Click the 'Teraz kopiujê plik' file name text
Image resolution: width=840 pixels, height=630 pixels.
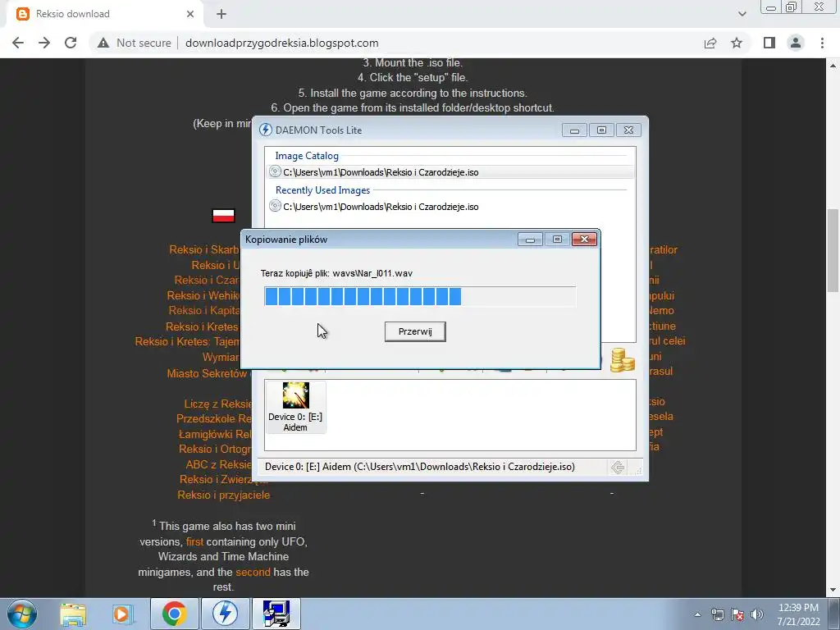coord(336,273)
